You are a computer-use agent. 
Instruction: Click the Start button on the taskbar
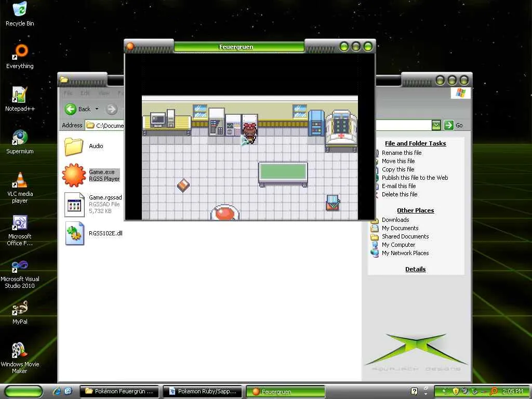23,392
